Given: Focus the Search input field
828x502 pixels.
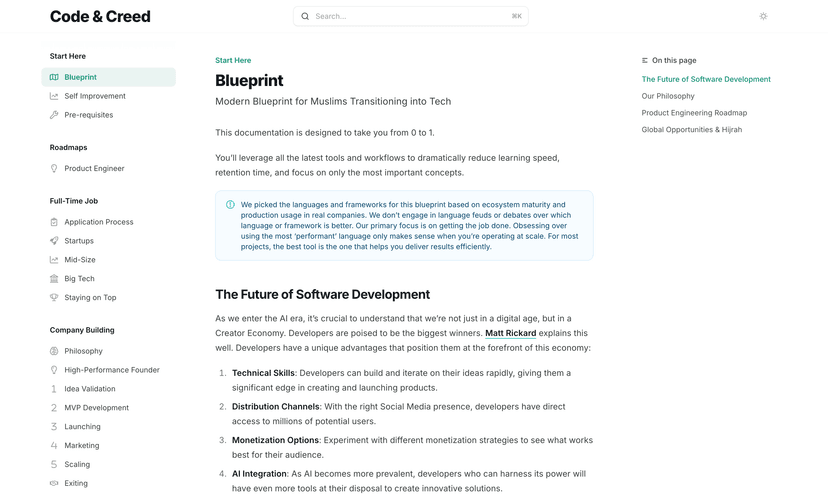Looking at the screenshot, I should (411, 16).
